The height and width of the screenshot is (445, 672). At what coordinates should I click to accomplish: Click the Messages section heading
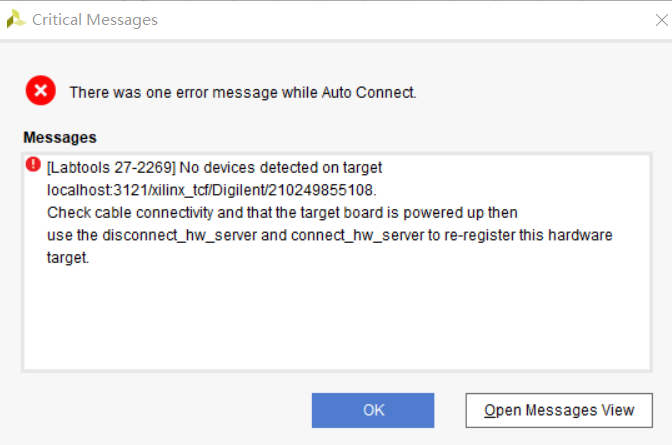60,138
